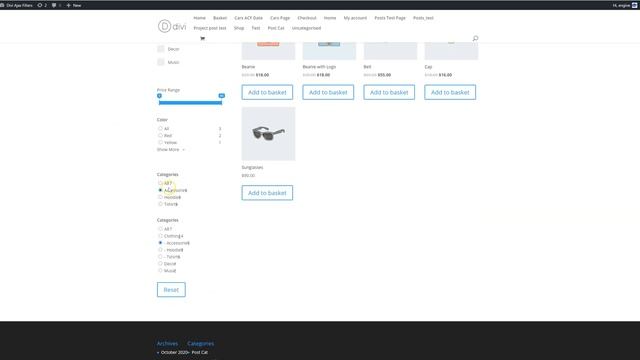Click the Archives heading in footer

167,344
